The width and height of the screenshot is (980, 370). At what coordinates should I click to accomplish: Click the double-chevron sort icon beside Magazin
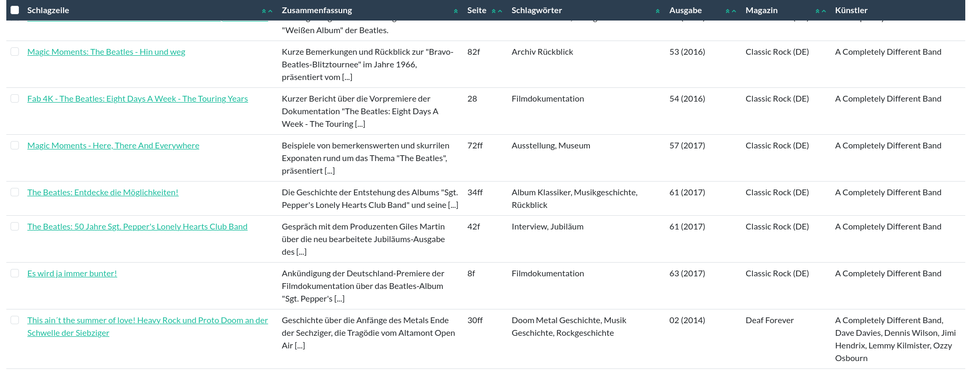click(x=818, y=11)
